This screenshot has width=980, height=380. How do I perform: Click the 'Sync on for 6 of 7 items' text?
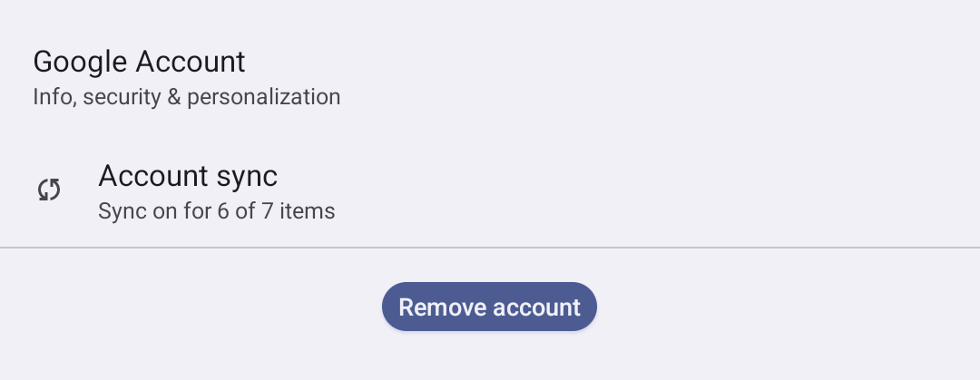216,210
